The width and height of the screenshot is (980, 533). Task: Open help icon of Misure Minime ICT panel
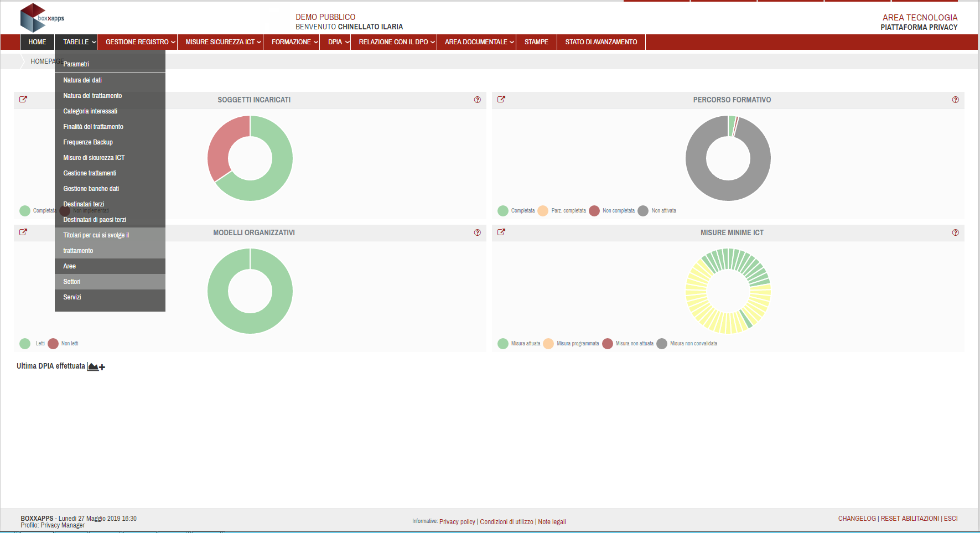coord(956,232)
